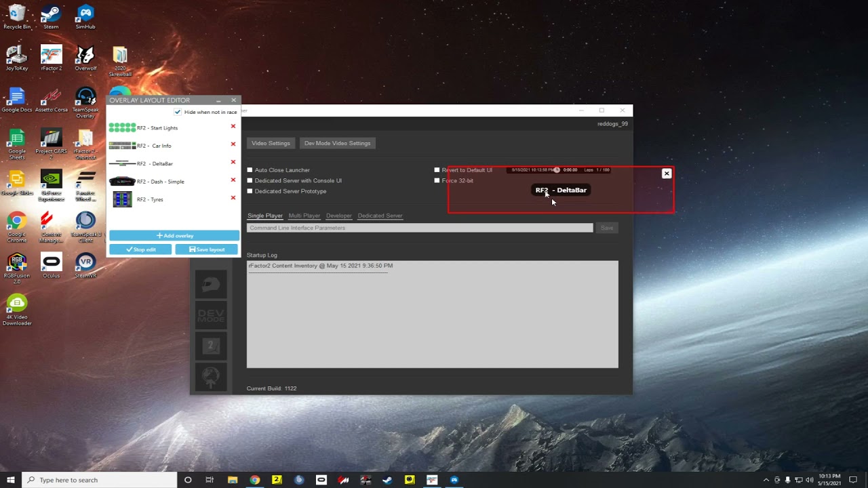Select the JoyToKey desktop icon

(17, 58)
